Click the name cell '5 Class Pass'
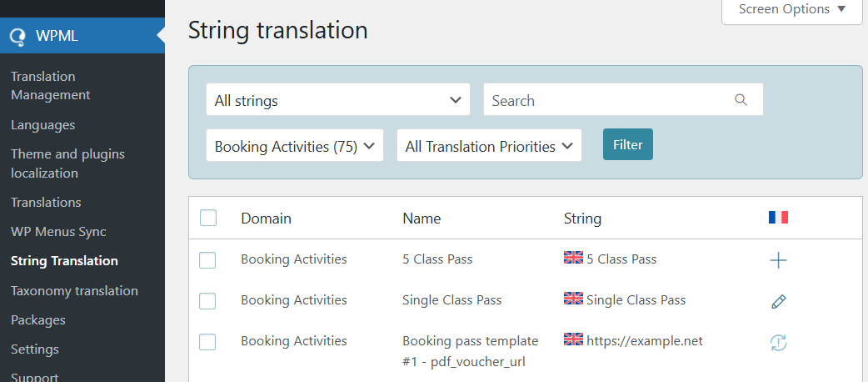This screenshot has height=382, width=868. tap(437, 259)
